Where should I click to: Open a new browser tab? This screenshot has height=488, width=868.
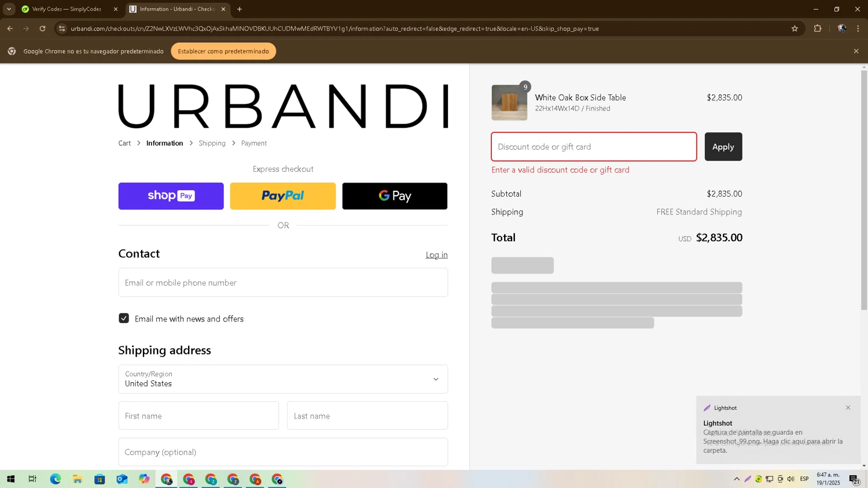click(x=240, y=9)
